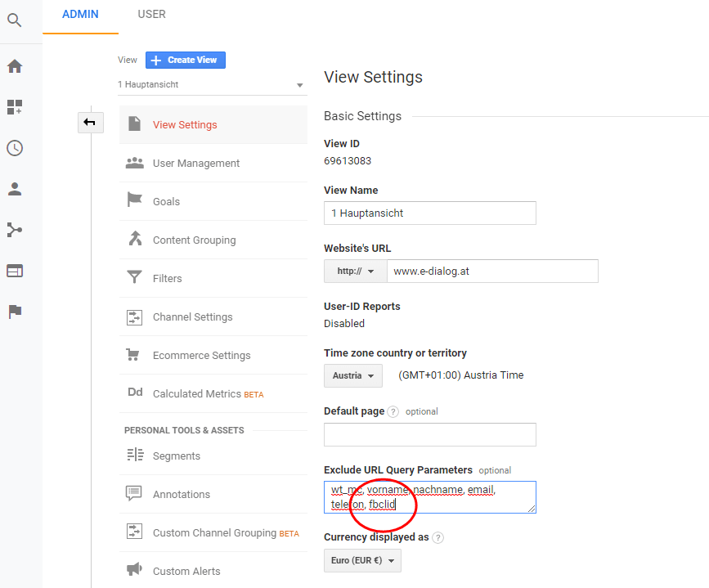Open the Austria time zone country dropdown

(353, 376)
